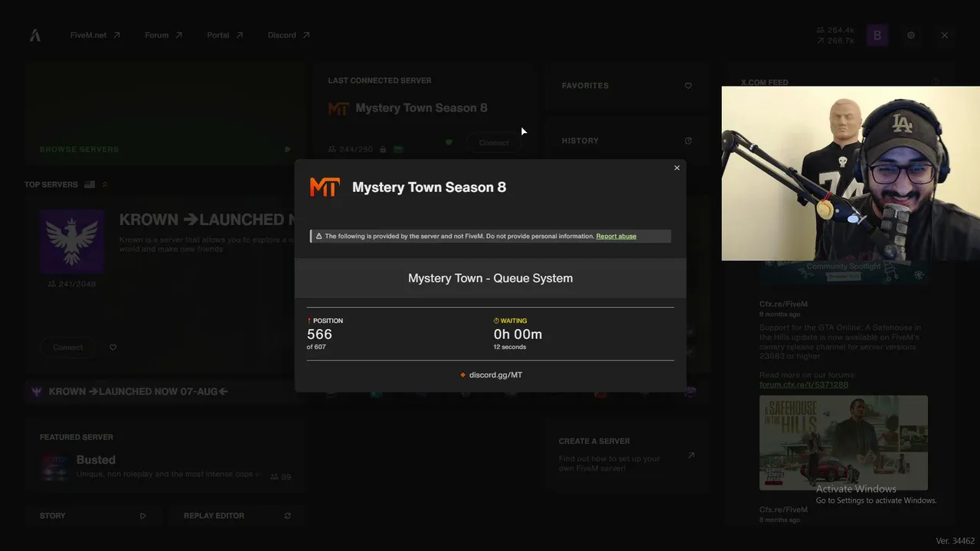The height and width of the screenshot is (551, 980).
Task: Close the FiveM launcher with the top-right X
Action: click(945, 35)
